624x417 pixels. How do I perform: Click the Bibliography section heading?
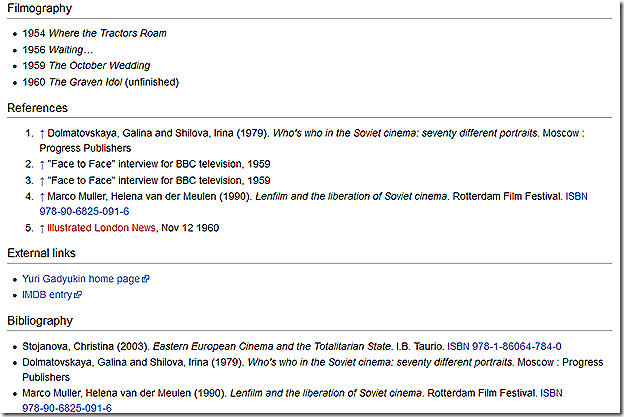[x=40, y=321]
